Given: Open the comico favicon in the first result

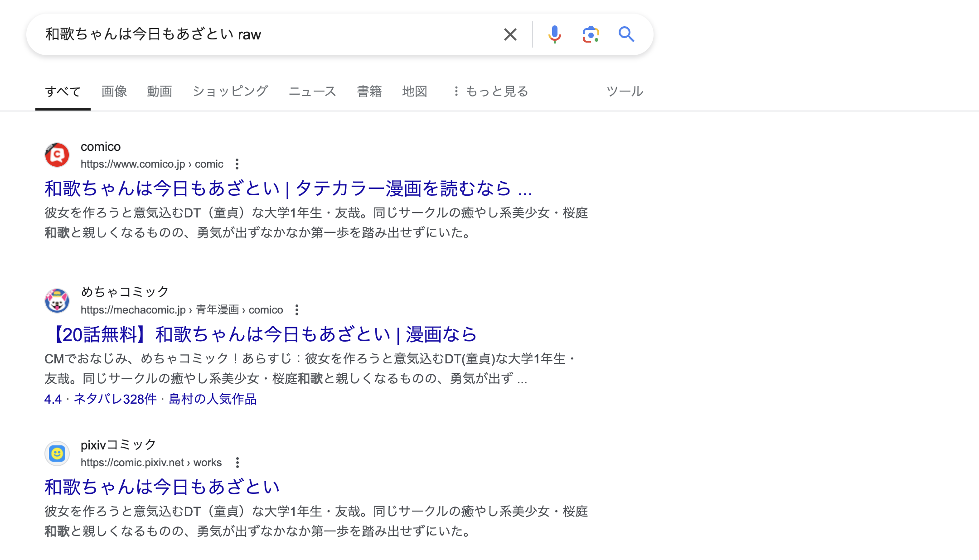Looking at the screenshot, I should (57, 155).
